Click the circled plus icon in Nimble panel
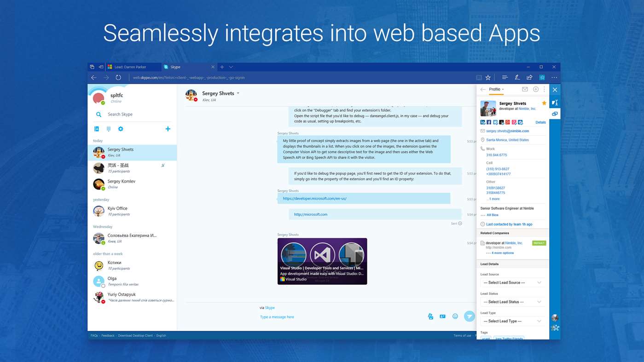 [536, 89]
